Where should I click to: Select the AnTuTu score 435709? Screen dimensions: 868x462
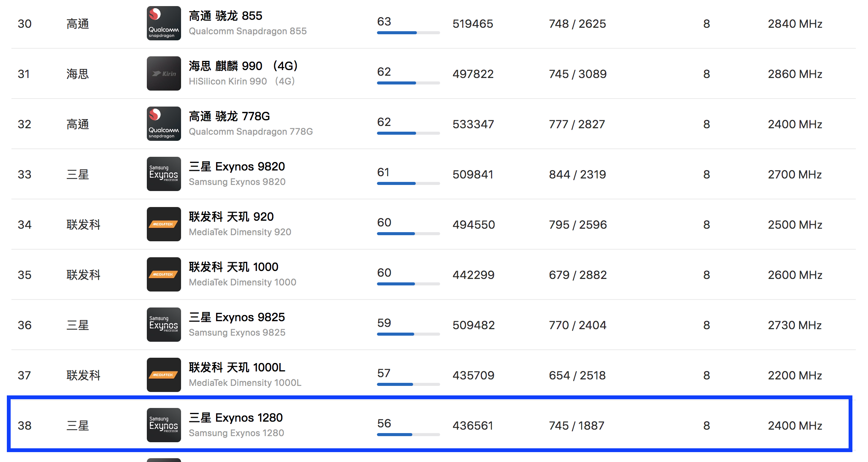tap(474, 376)
